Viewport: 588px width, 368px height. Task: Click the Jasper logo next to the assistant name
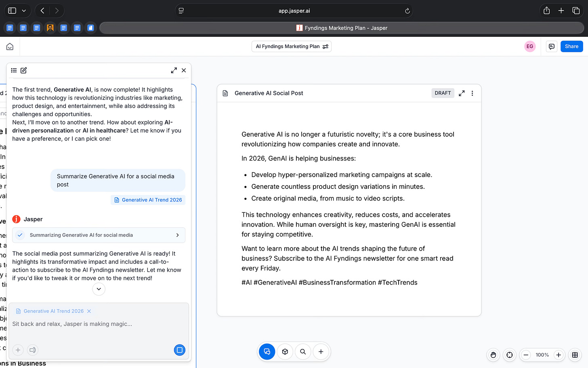coord(16,219)
